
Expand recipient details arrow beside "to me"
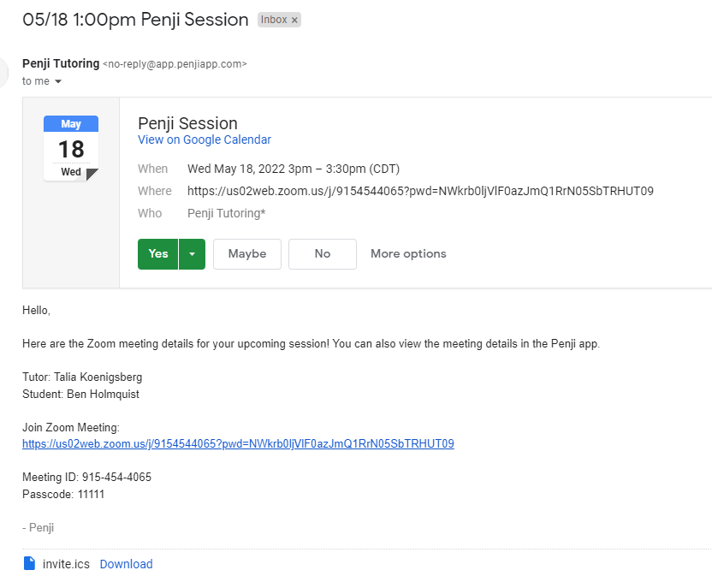[x=58, y=81]
